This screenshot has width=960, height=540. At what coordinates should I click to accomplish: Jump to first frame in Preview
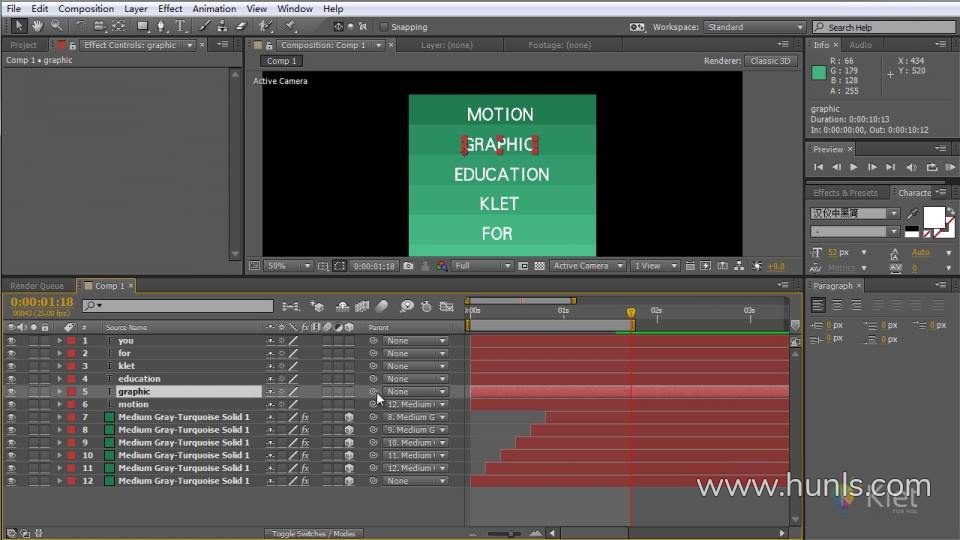(x=819, y=167)
